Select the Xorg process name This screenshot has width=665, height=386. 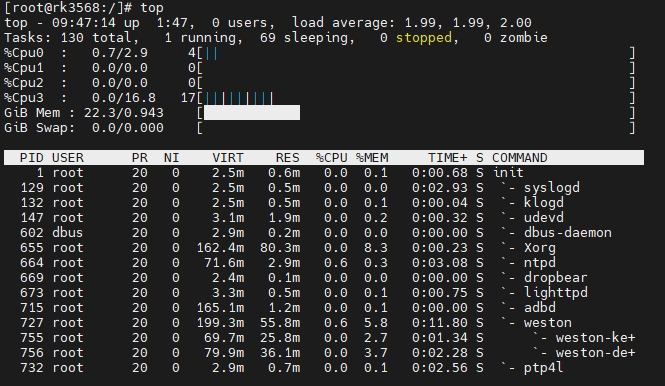click(x=539, y=248)
